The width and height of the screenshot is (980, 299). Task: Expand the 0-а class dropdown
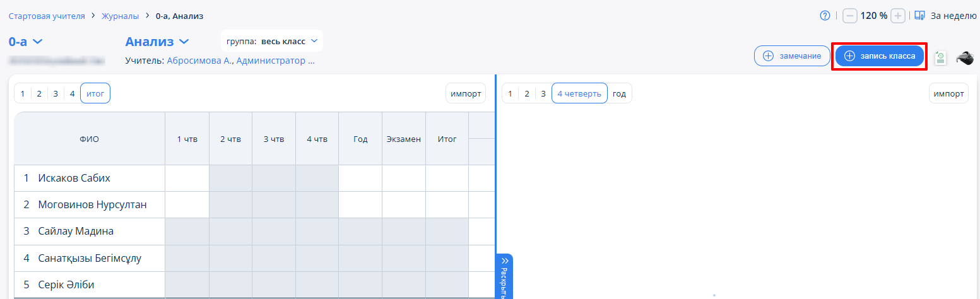(x=26, y=42)
